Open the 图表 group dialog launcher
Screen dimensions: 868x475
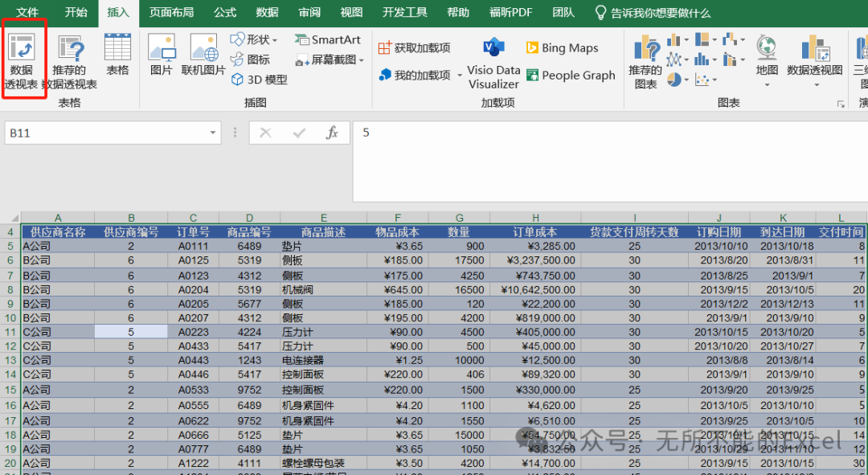coord(841,104)
